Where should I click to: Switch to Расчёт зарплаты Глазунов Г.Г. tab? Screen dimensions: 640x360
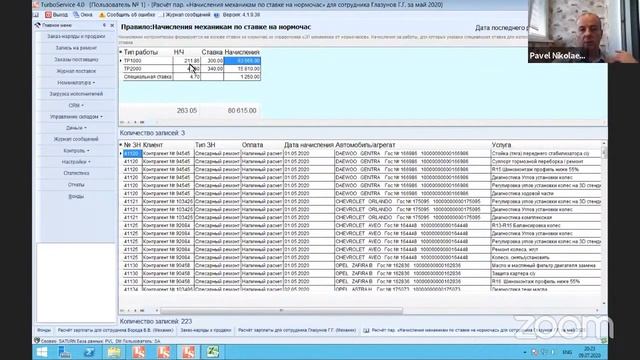point(297,330)
